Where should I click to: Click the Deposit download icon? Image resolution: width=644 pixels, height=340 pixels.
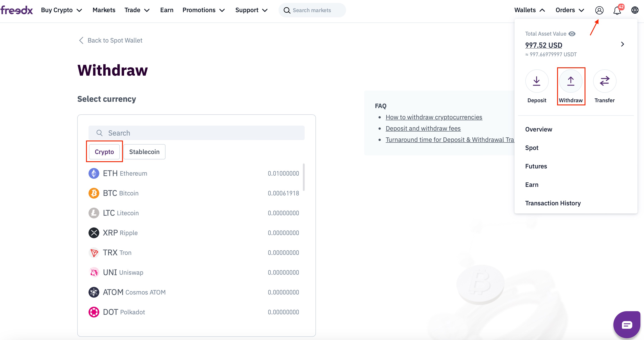click(537, 81)
